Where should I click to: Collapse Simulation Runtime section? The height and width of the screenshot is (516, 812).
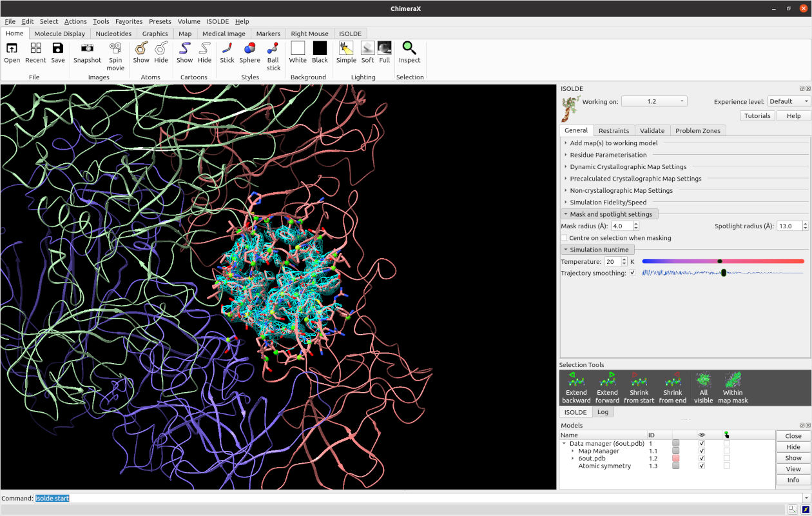598,250
